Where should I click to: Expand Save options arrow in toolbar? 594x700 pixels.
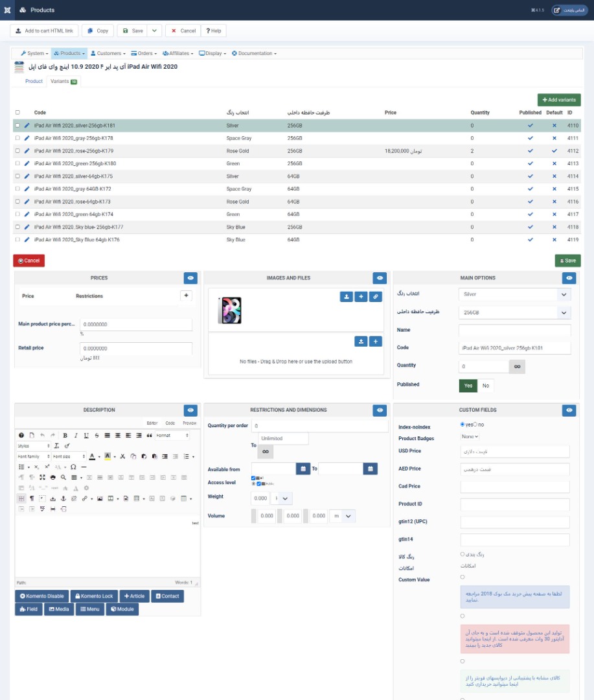[x=154, y=31]
